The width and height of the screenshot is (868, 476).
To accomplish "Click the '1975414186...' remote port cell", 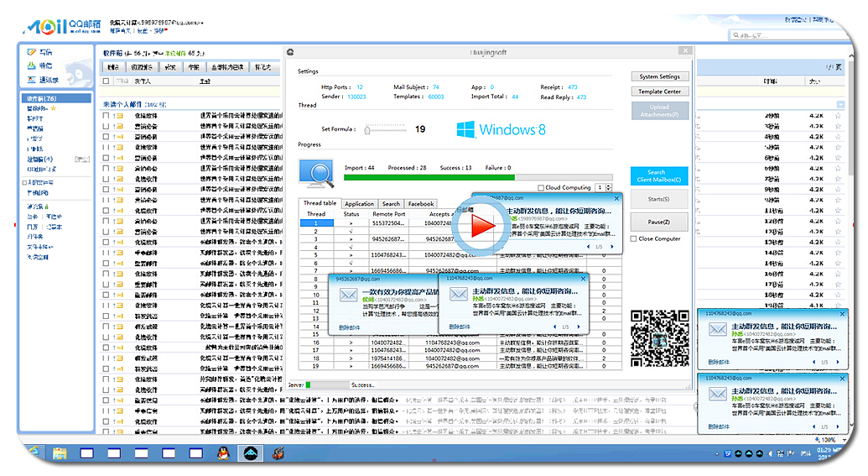I will 388,358.
